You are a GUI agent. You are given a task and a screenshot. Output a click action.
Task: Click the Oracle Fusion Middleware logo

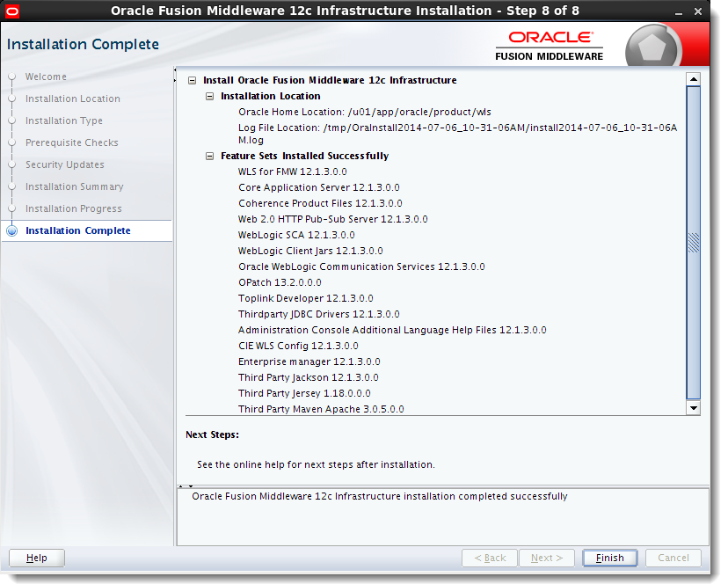click(x=550, y=42)
